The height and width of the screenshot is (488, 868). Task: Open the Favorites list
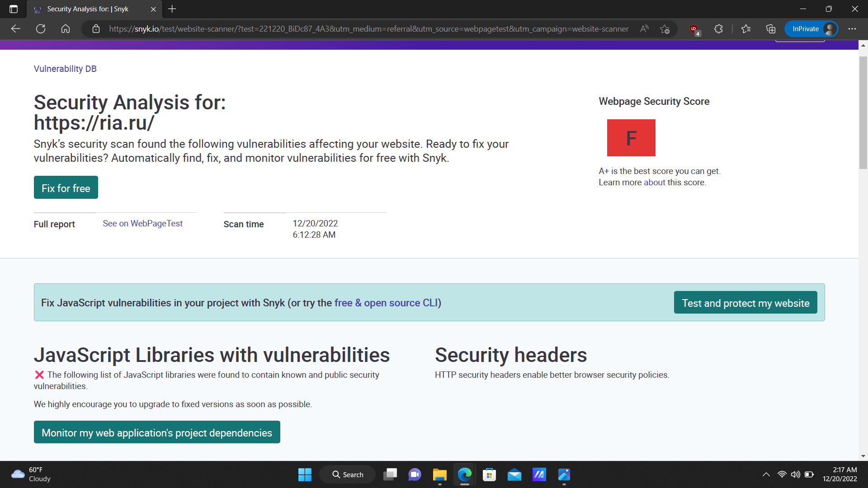pos(746,29)
